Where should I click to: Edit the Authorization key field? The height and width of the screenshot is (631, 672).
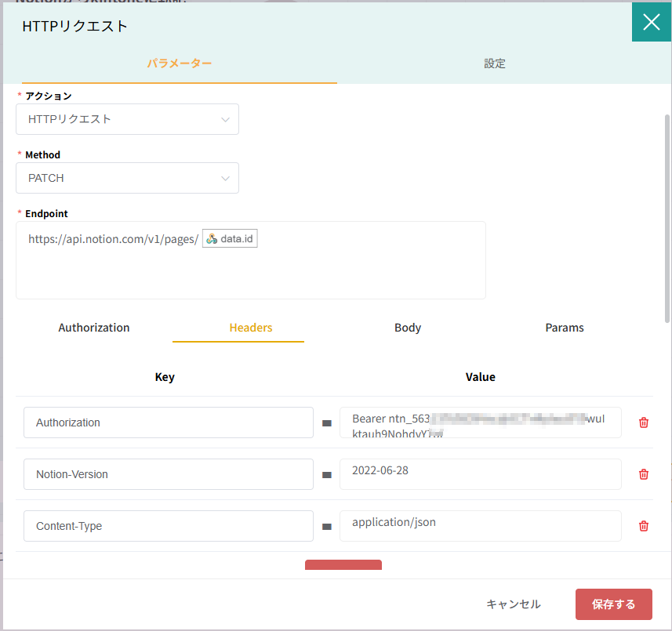click(x=169, y=422)
